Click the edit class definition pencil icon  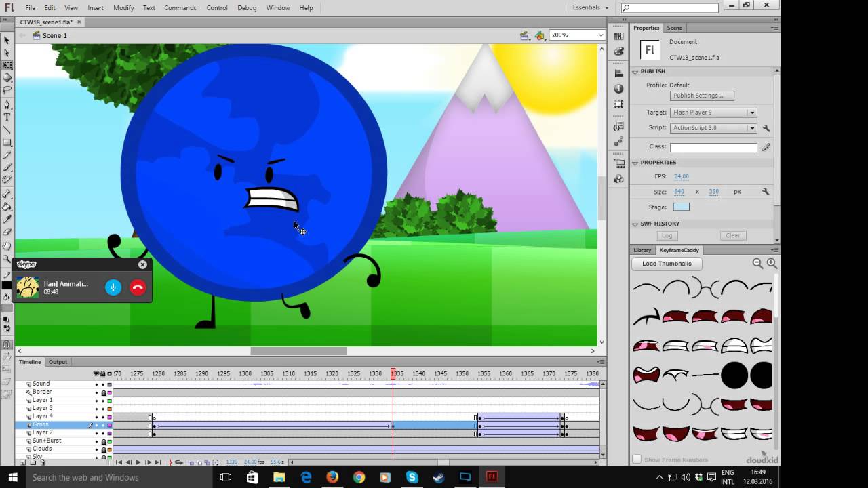766,147
